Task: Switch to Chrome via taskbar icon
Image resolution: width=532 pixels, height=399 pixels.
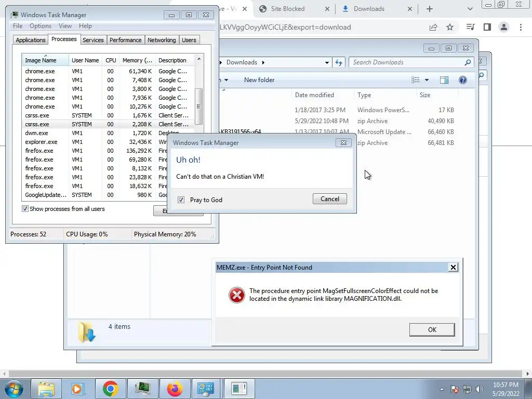Action: [x=110, y=389]
